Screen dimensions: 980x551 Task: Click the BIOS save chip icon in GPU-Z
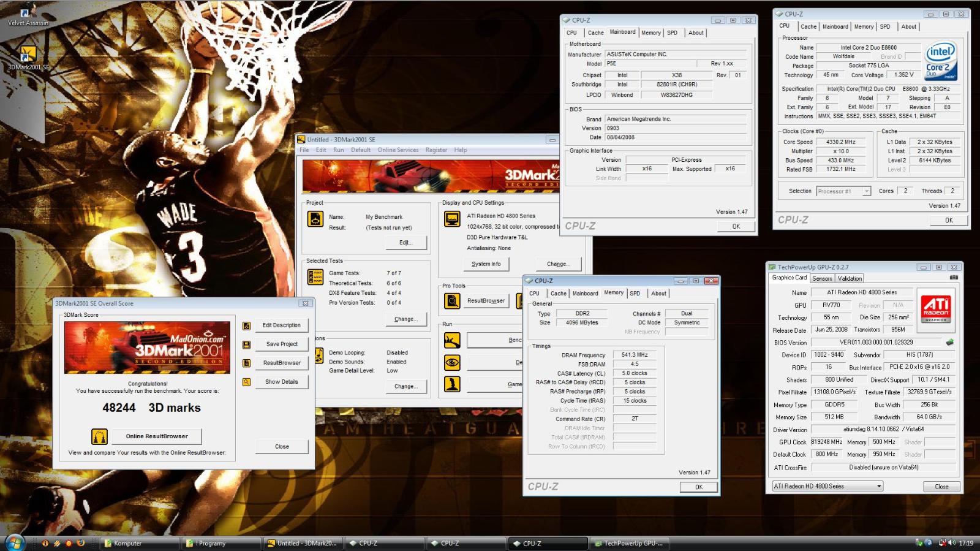click(950, 342)
